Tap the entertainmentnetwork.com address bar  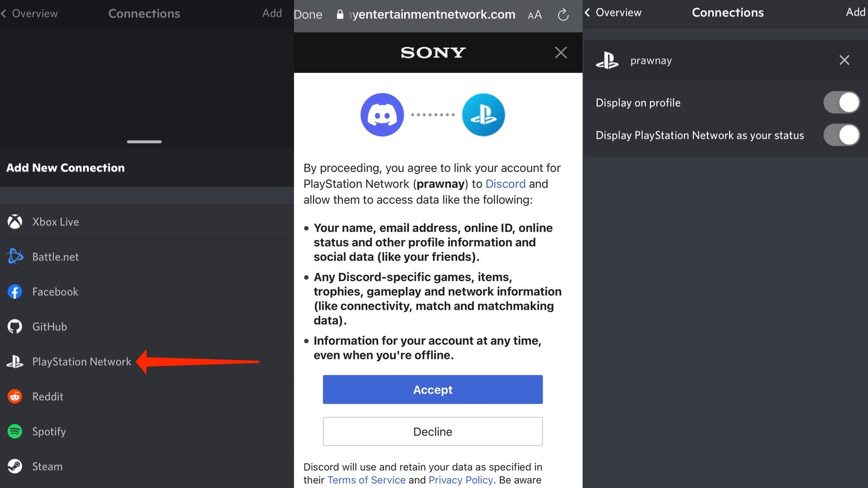click(426, 15)
